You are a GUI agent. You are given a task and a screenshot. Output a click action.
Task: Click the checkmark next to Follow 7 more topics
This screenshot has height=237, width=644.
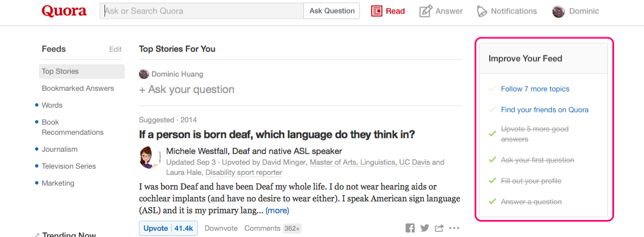[492, 89]
